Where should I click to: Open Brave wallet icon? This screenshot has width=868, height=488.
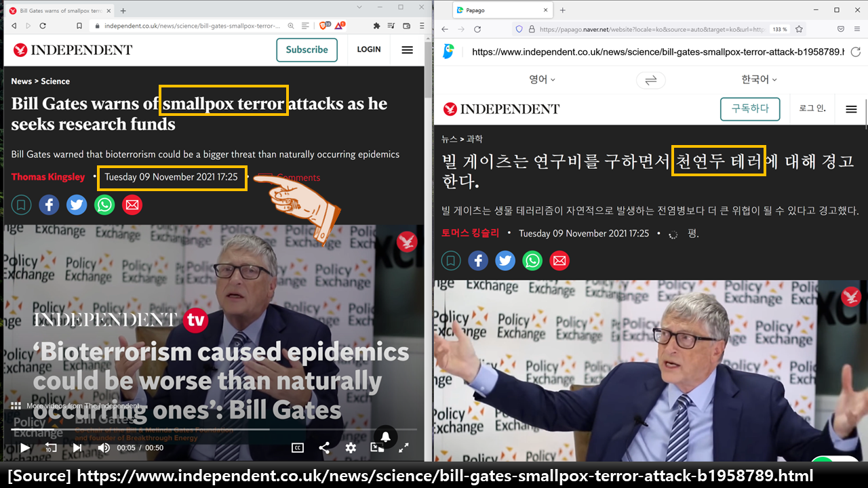coord(407,26)
